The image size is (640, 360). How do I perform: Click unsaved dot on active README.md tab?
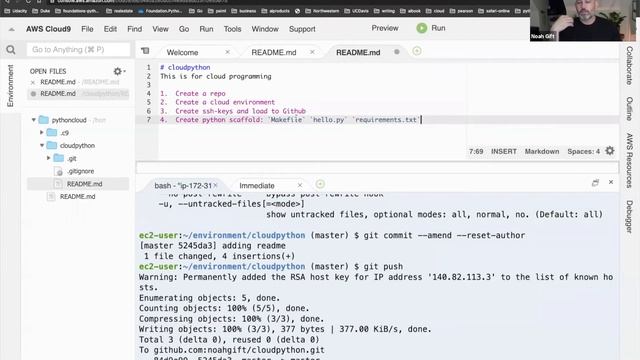pos(396,52)
